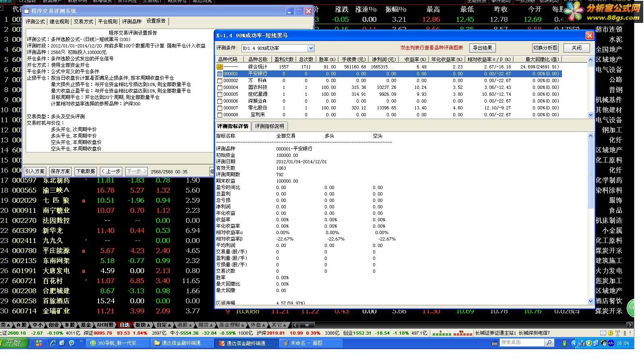Click the green round badge at right edge
644x362 pixels.
click(631, 308)
